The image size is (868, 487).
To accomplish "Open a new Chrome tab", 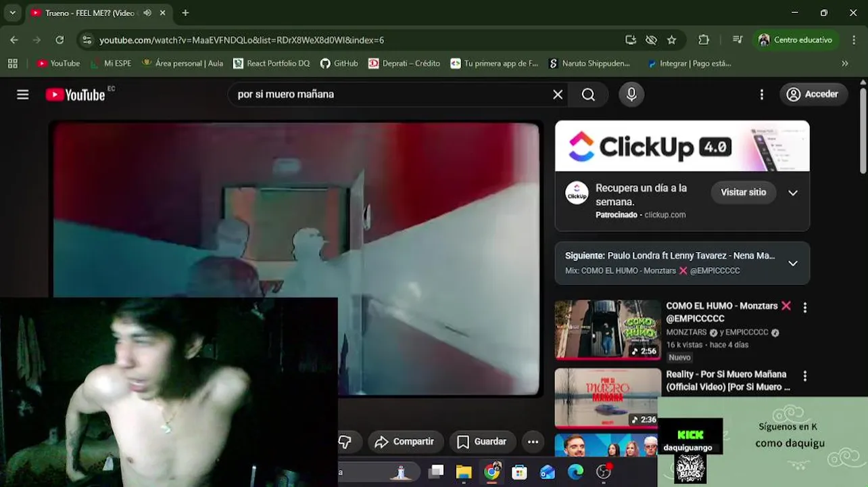I will (x=185, y=13).
